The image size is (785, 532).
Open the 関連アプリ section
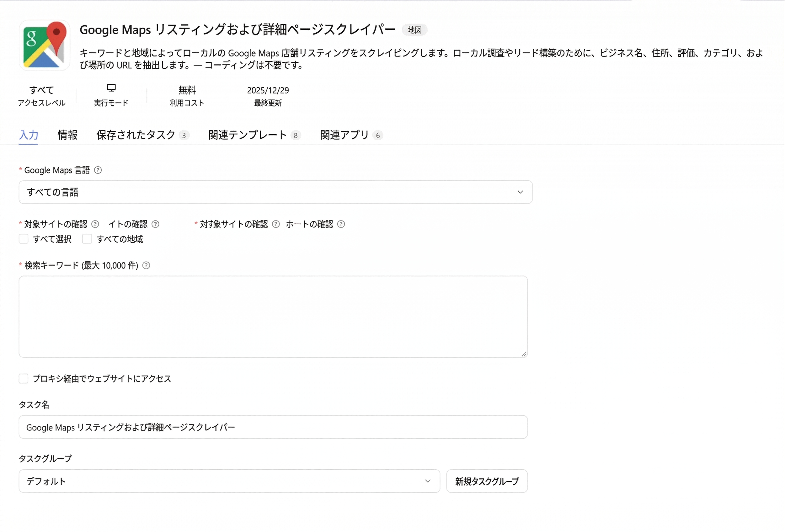pos(344,135)
